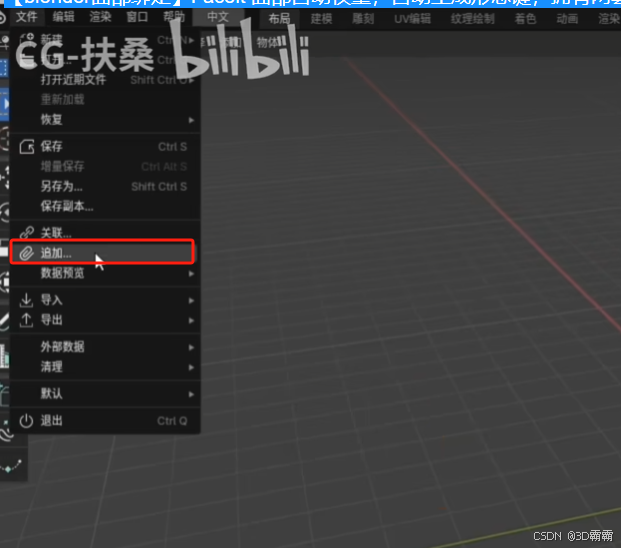Open the 编辑 menu in the top bar
Image resolution: width=621 pixels, height=548 pixels.
pyautogui.click(x=63, y=17)
